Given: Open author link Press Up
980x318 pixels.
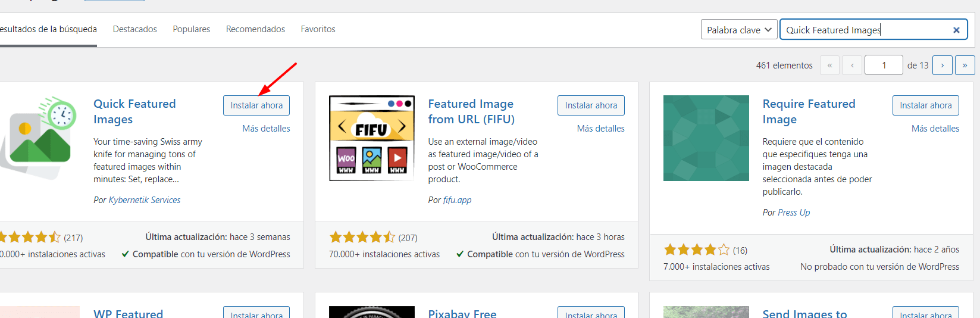Looking at the screenshot, I should (x=794, y=213).
